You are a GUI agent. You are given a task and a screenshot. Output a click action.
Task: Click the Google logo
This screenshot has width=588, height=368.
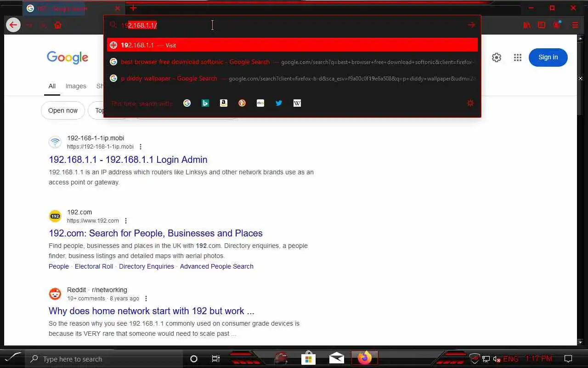[68, 57]
